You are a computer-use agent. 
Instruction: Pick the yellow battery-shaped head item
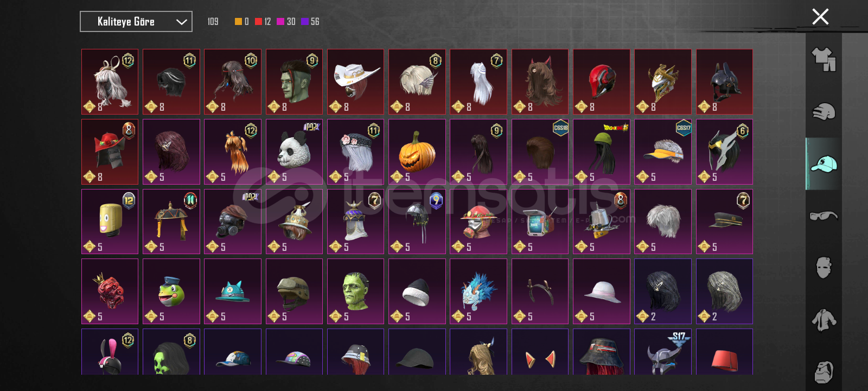[x=110, y=222]
